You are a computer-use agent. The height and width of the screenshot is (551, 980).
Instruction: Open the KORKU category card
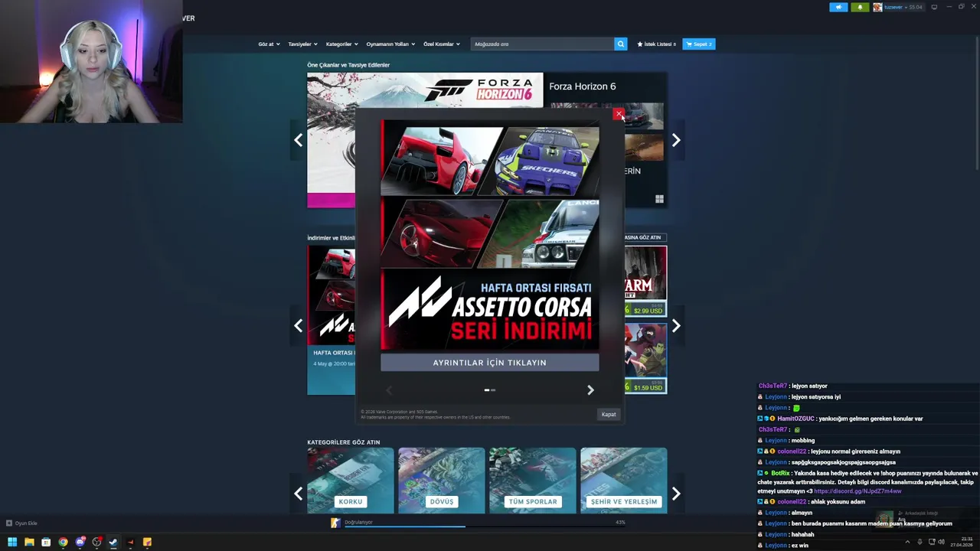click(351, 481)
